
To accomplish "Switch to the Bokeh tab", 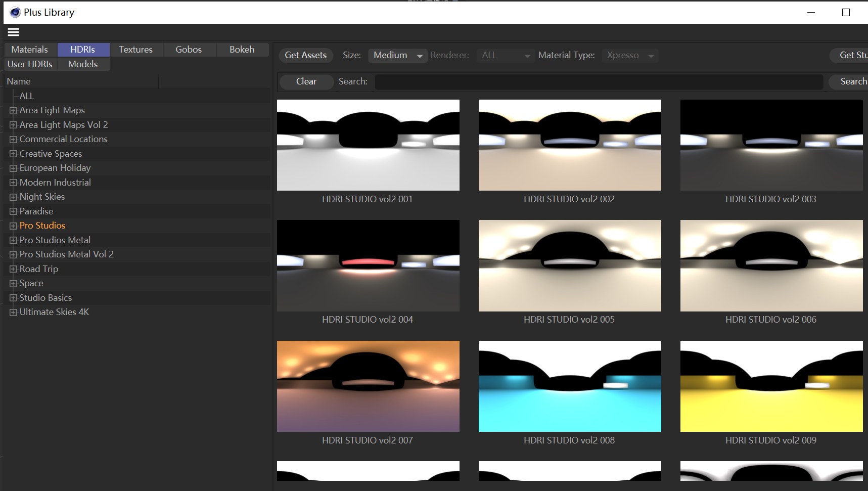I will (x=242, y=50).
